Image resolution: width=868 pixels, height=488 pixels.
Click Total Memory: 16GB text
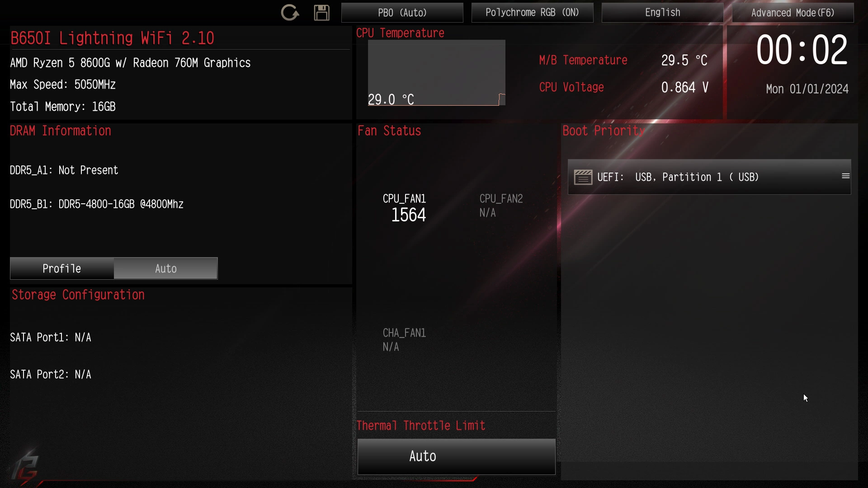63,107
